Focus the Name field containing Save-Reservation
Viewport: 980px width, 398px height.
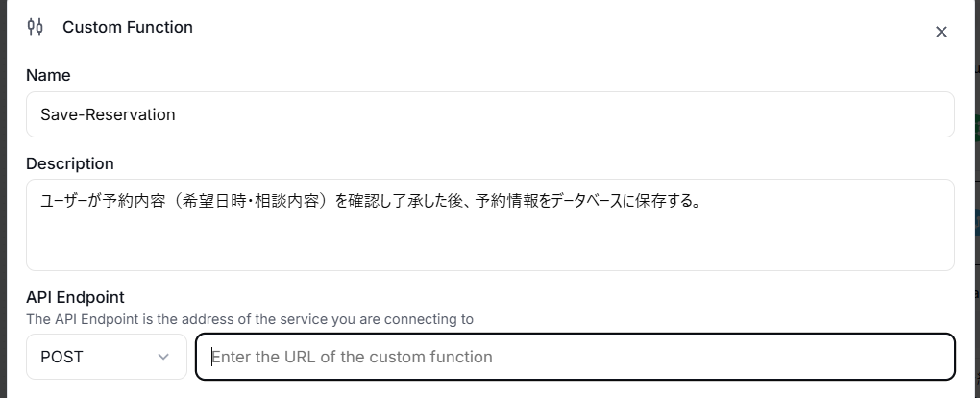point(490,114)
